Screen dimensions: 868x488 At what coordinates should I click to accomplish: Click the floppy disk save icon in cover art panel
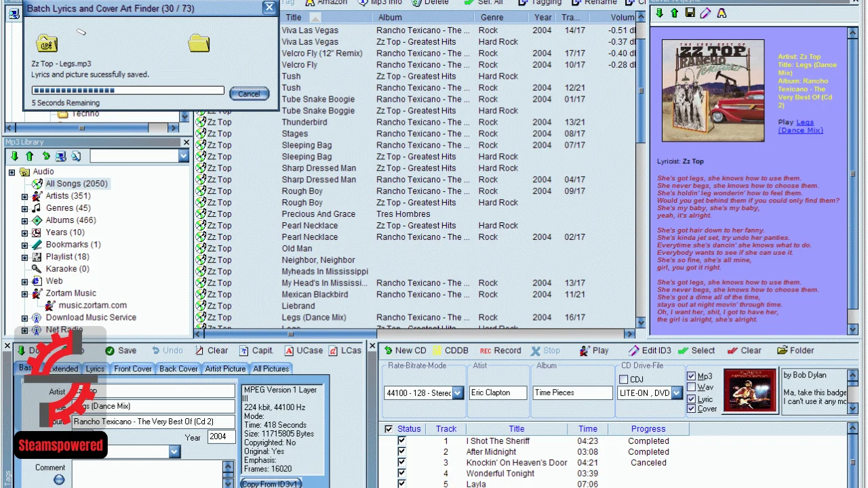tap(690, 13)
